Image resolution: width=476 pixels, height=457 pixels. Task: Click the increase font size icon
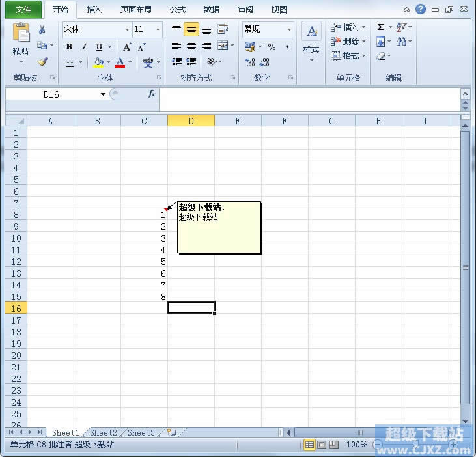pos(127,47)
